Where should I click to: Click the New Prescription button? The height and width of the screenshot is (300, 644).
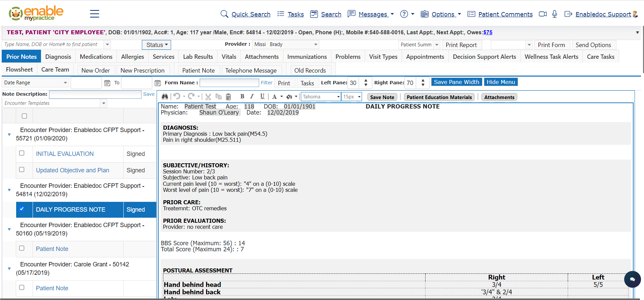point(143,70)
